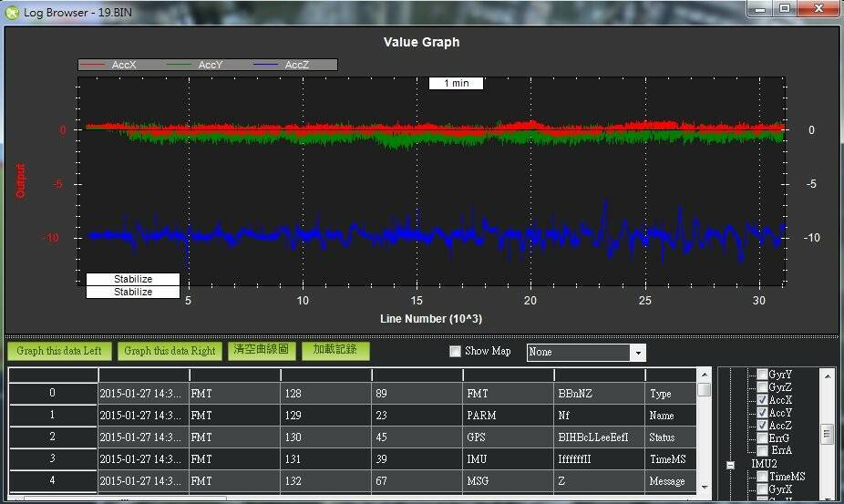Click Graph this data Left button
This screenshot has height=504, width=844.
[58, 351]
